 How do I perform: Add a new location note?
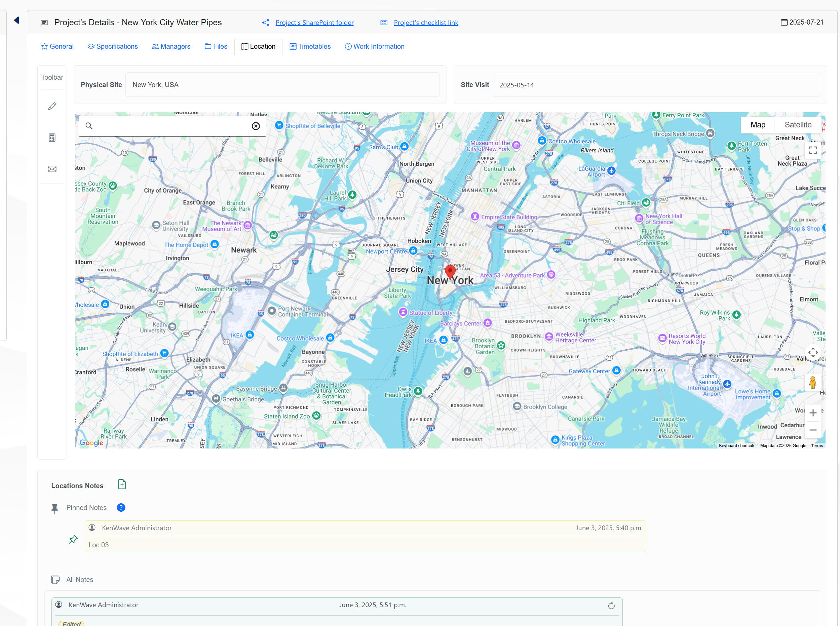coord(122,484)
